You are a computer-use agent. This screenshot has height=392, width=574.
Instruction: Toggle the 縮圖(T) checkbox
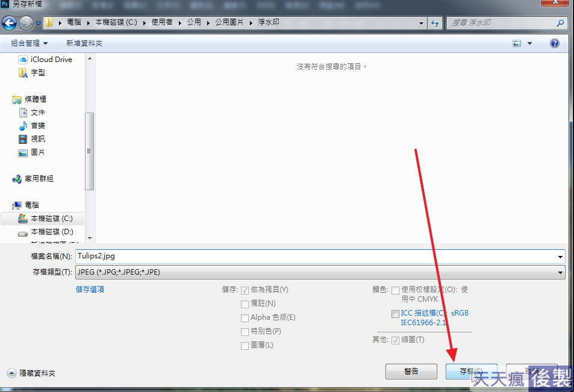(x=395, y=340)
